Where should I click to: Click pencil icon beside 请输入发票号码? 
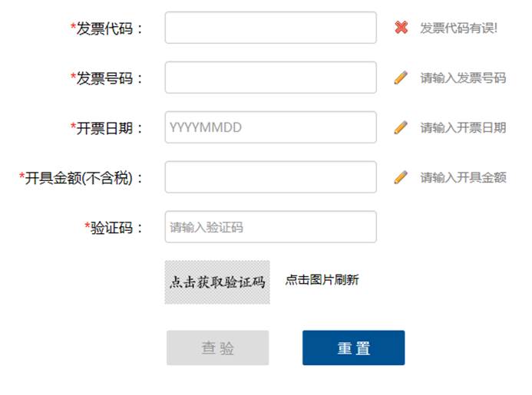[x=401, y=77]
